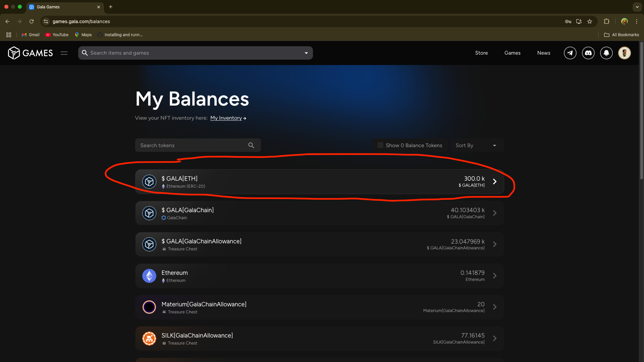644x362 pixels.
Task: Click the My Balances heading
Action: tap(192, 99)
